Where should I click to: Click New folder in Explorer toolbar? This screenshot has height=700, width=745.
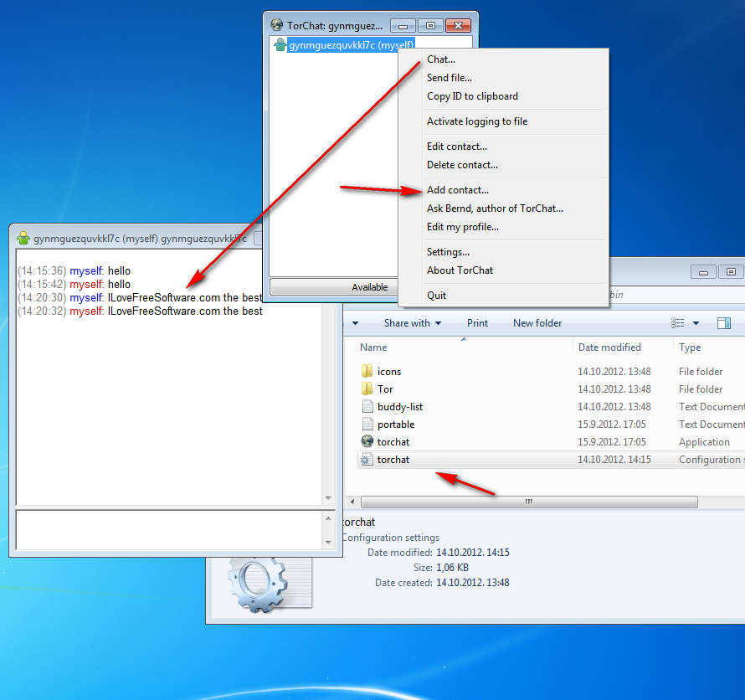[x=537, y=323]
